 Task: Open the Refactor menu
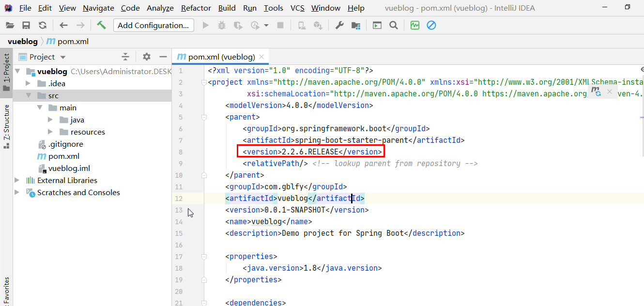(196, 8)
